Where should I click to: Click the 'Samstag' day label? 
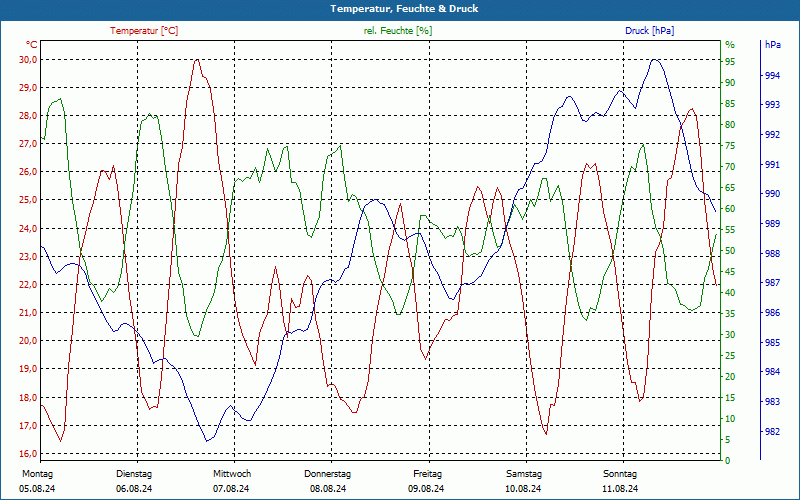(x=524, y=474)
